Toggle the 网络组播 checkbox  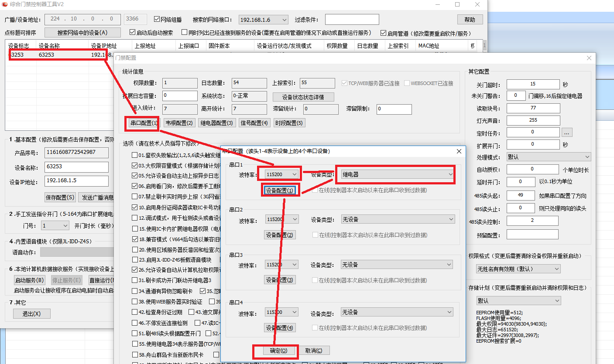(x=157, y=19)
